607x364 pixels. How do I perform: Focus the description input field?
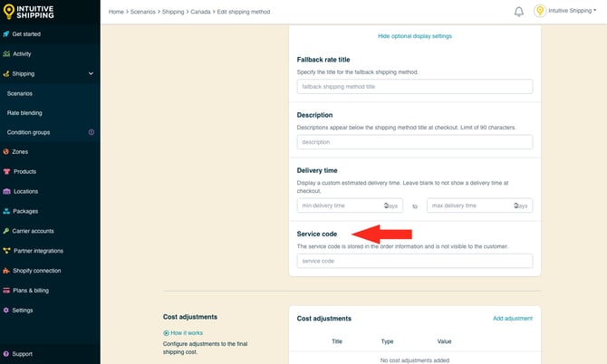[415, 142]
